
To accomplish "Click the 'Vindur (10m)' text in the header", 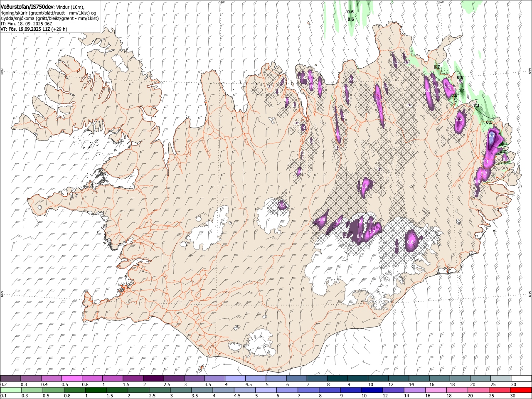I will [70, 7].
